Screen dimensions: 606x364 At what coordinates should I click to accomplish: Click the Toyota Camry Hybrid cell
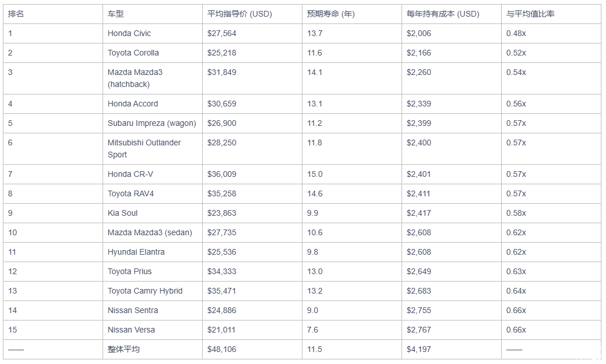(145, 291)
